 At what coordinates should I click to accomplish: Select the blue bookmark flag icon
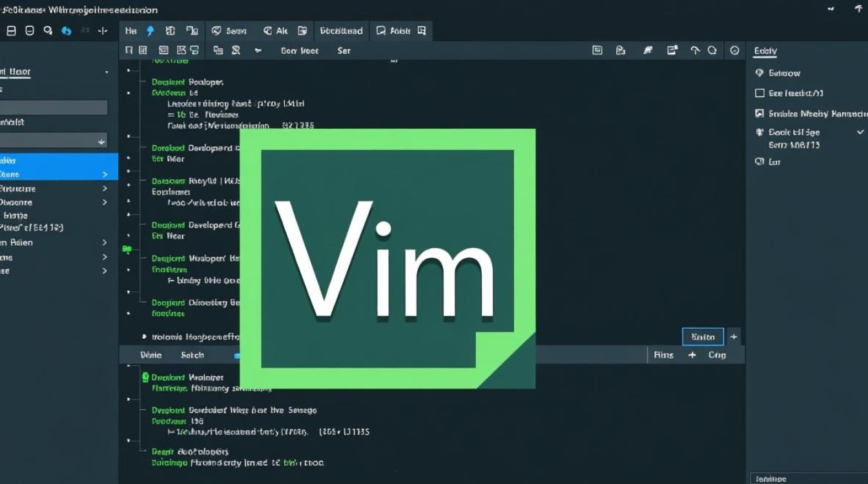pos(149,30)
